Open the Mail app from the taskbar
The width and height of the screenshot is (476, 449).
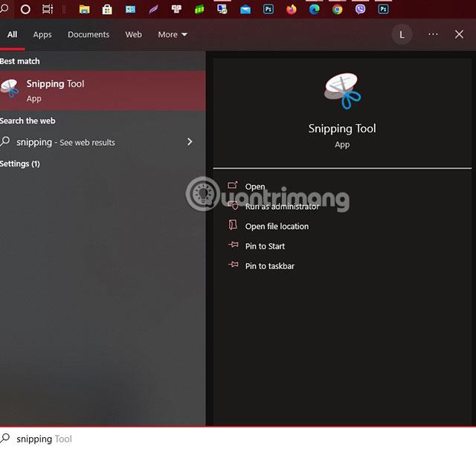tap(245, 10)
